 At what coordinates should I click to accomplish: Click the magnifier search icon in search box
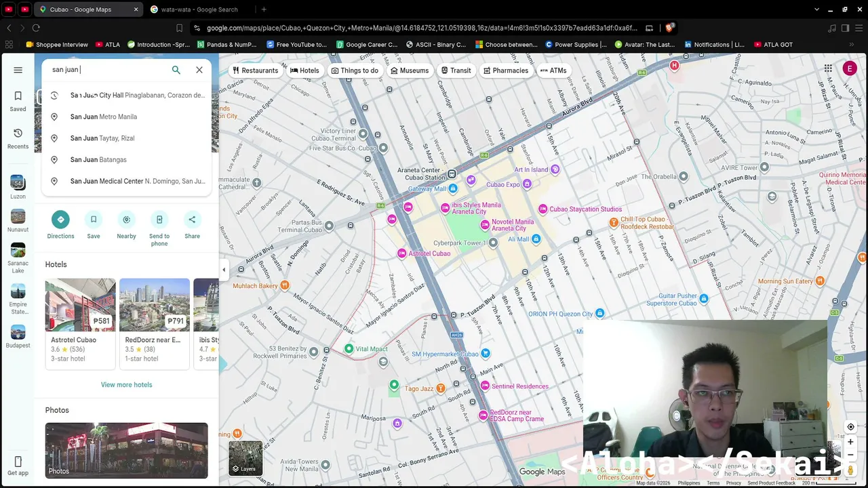176,70
